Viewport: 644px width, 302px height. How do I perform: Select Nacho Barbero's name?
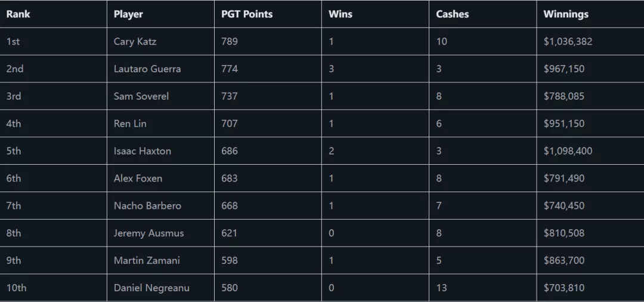147,206
